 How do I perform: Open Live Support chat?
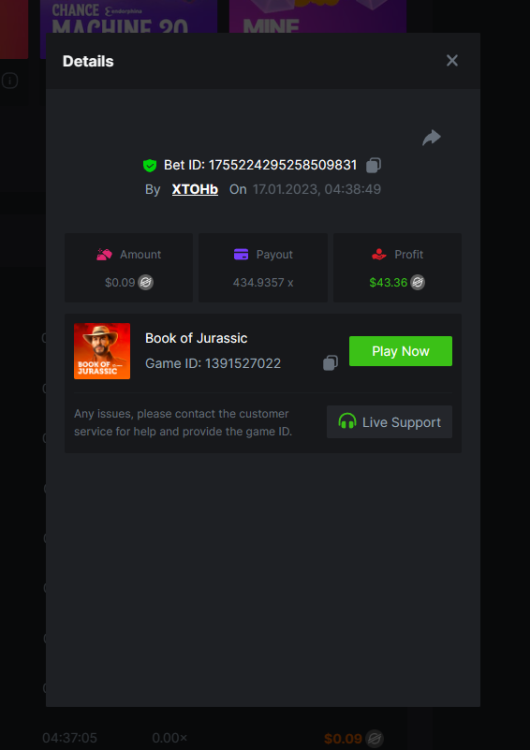[389, 422]
